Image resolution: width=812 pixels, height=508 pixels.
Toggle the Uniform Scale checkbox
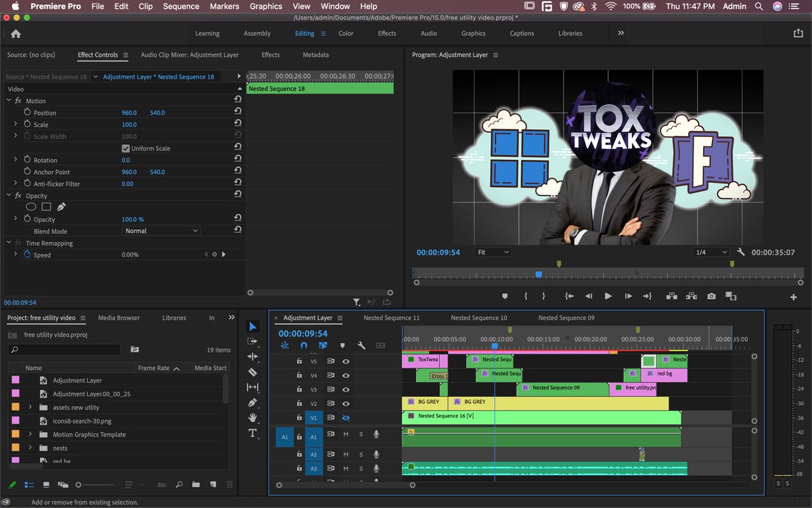point(126,148)
